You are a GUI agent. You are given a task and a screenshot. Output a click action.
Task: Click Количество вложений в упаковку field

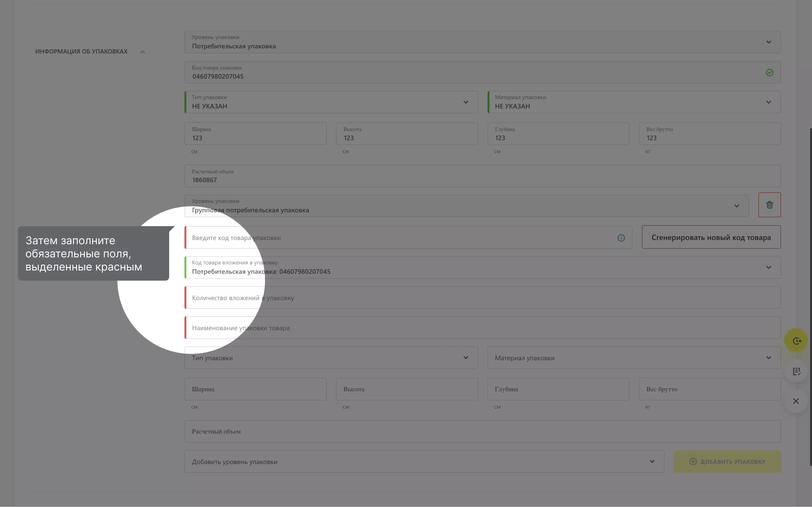coord(482,298)
